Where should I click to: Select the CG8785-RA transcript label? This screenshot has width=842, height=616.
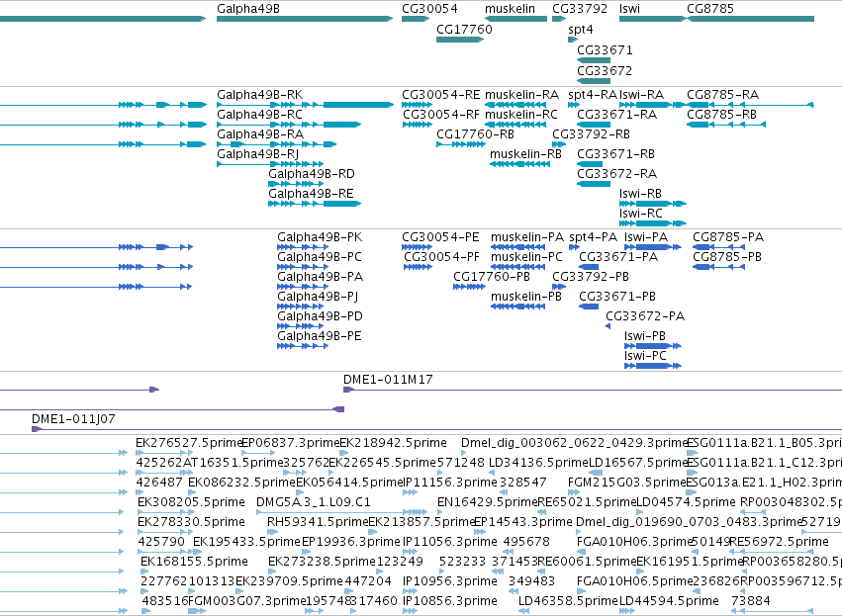pyautogui.click(x=723, y=95)
